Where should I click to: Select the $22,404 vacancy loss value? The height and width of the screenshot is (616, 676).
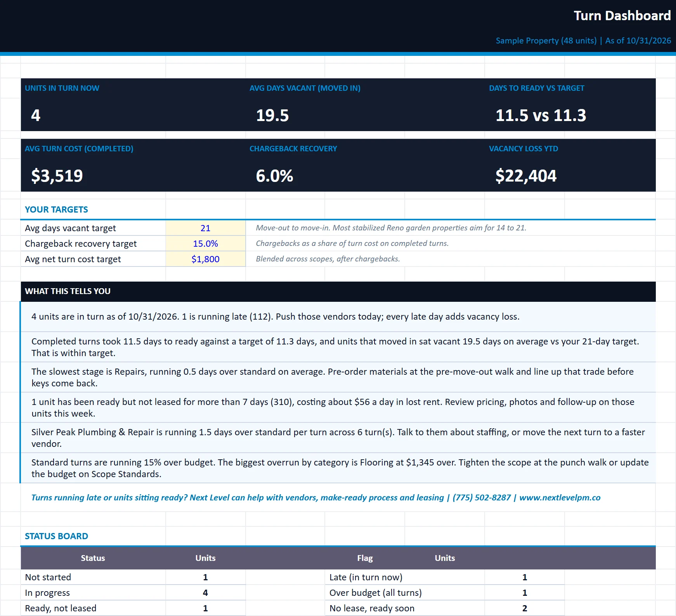pos(526,176)
